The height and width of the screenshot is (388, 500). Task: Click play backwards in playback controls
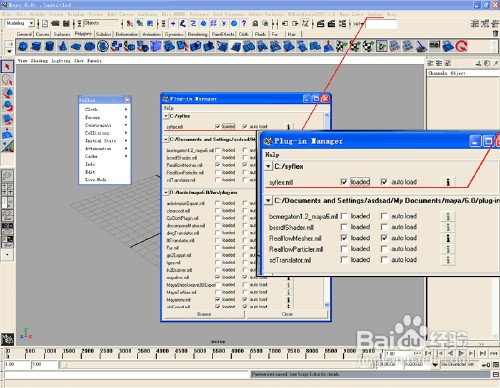(x=451, y=353)
